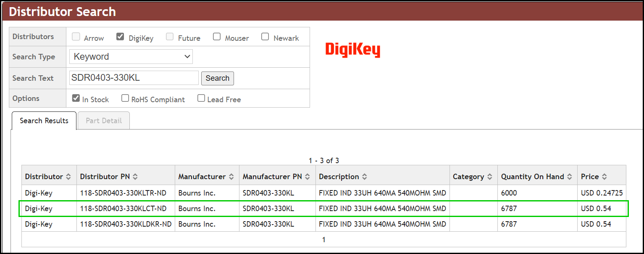644x254 pixels.
Task: Sort results by Distributor PN
Action: point(134,176)
